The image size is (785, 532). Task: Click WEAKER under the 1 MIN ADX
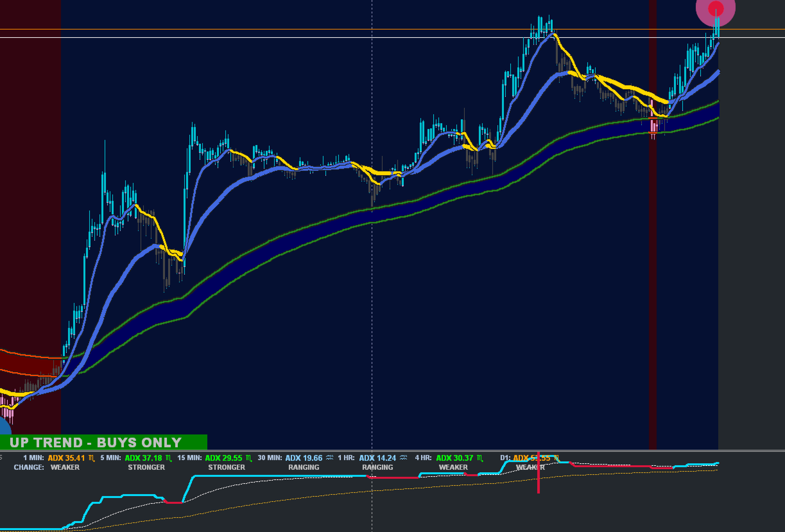pyautogui.click(x=65, y=467)
